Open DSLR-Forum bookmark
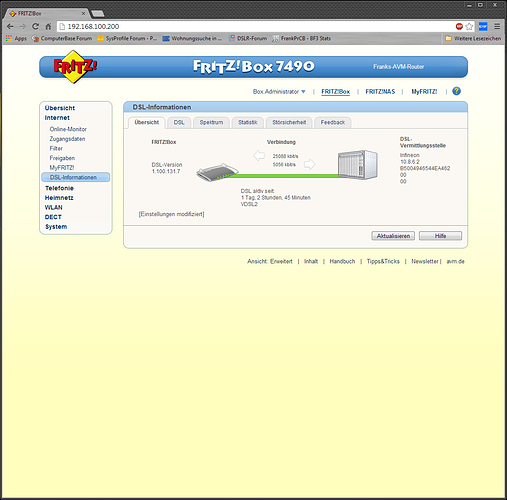The height and width of the screenshot is (500, 507). (248, 38)
